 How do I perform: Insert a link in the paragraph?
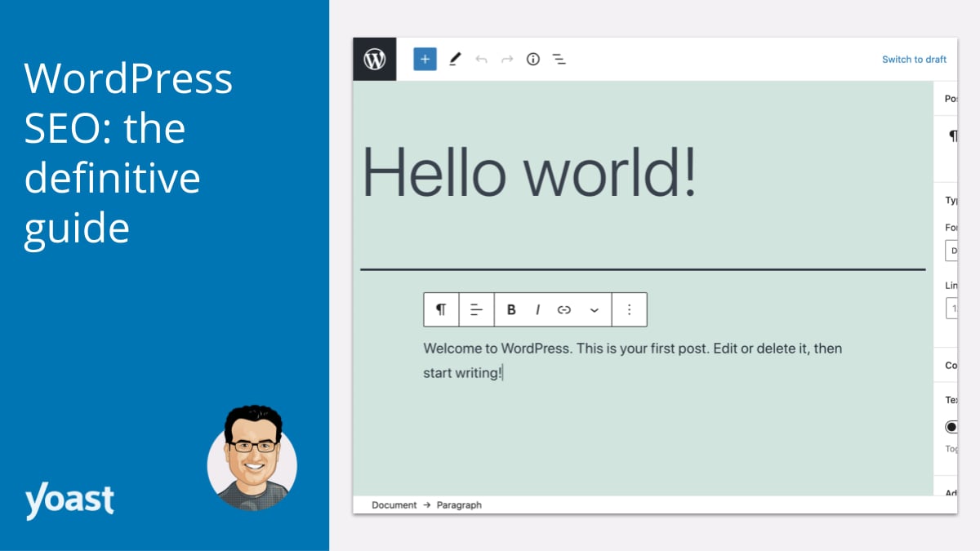click(x=563, y=309)
